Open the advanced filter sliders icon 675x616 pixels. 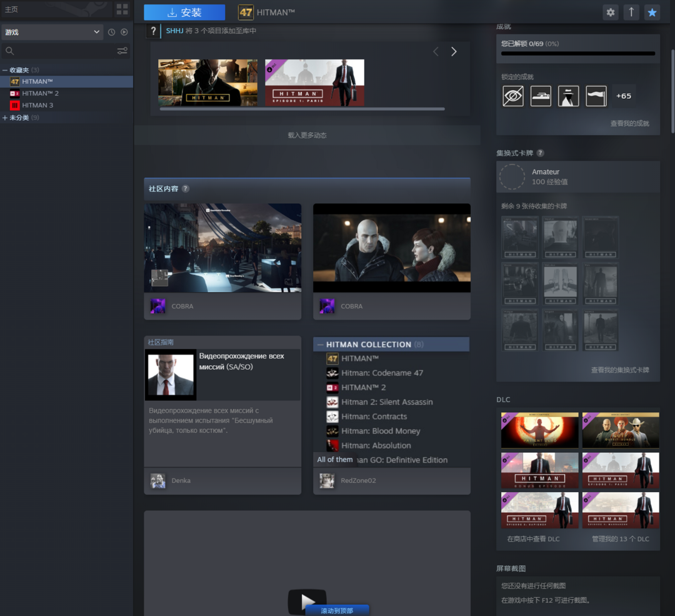click(x=122, y=51)
